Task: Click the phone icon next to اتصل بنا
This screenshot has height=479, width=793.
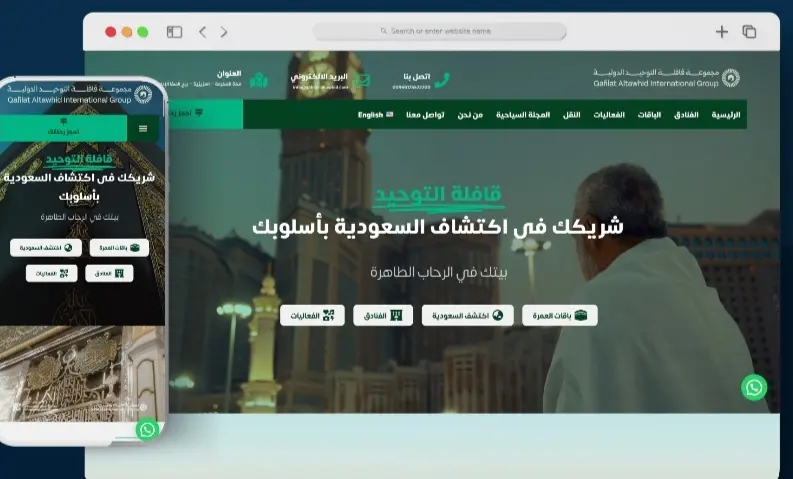Action: tap(443, 79)
